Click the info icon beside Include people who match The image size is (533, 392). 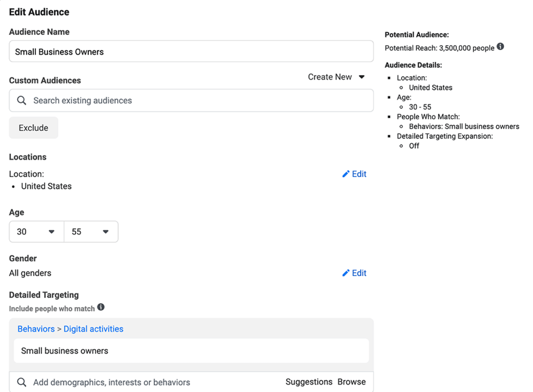tap(101, 307)
